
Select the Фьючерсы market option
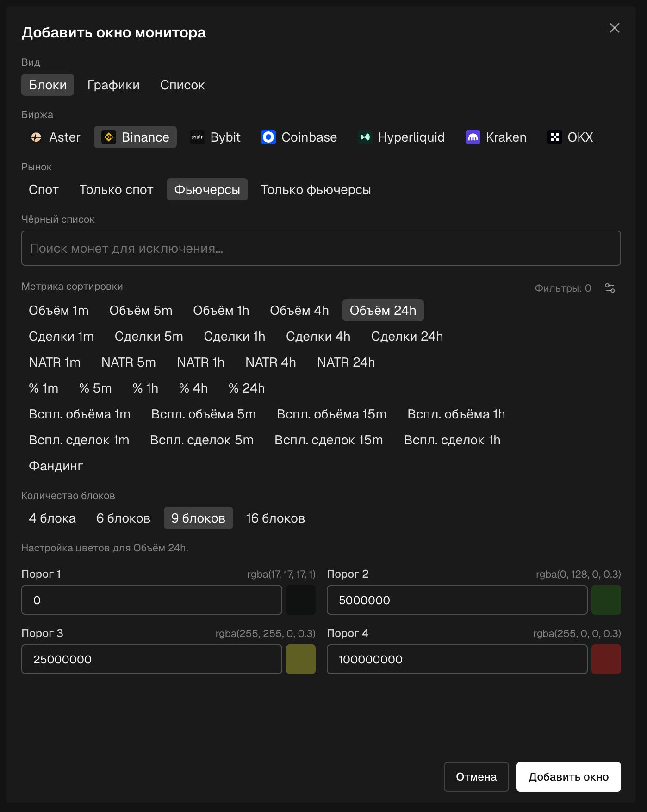coord(207,190)
